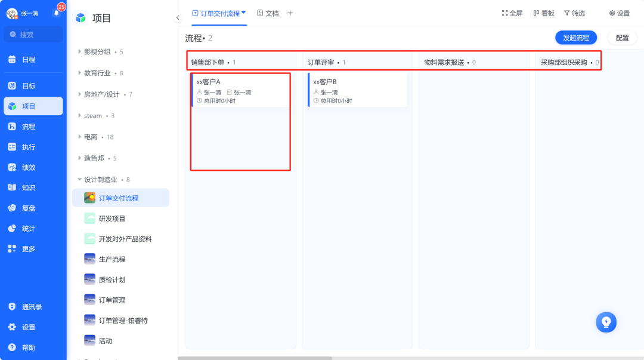Open 设置 in the left sidebar
The width and height of the screenshot is (644, 360).
point(33,327)
